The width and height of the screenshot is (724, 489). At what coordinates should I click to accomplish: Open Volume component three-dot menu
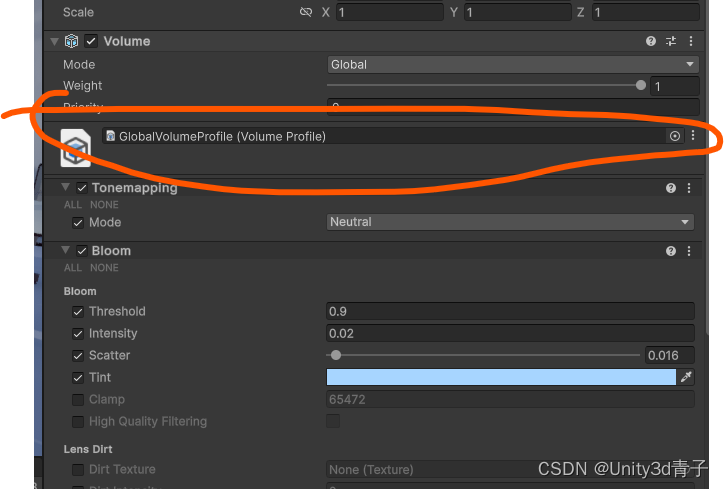[691, 41]
